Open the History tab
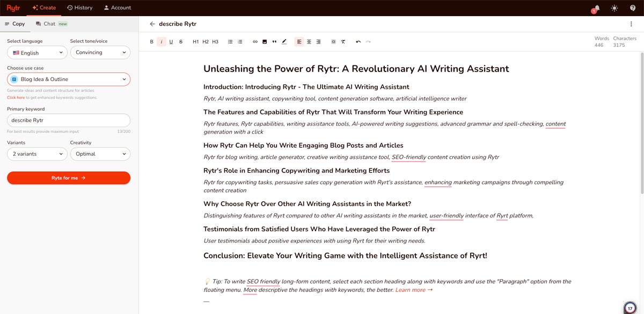This screenshot has width=644, height=314. [80, 8]
